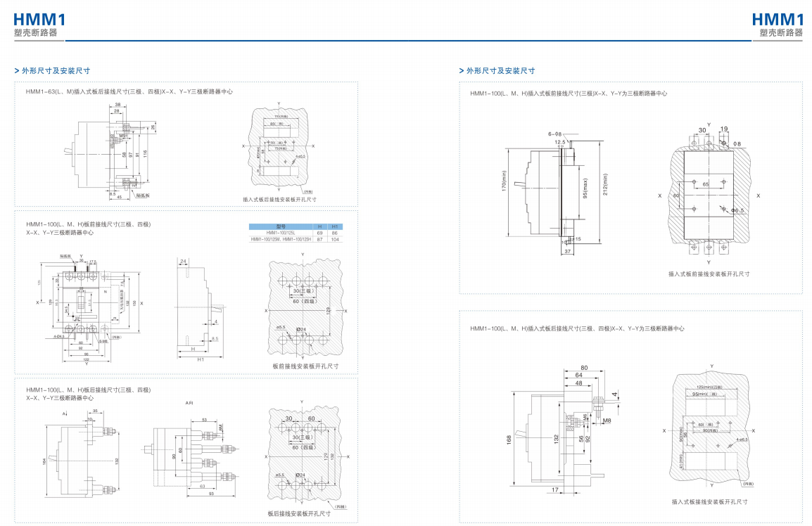
Task: Select the 'HMM1-100/125L' table row label
Action: 281,233
